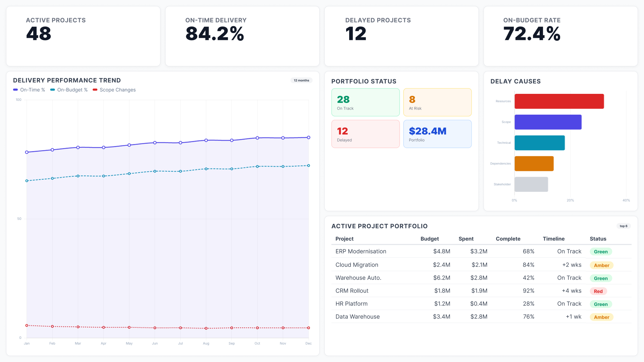Select the grey Stakeholder bar
Viewport: 644px width, 362px height.
pos(531,184)
